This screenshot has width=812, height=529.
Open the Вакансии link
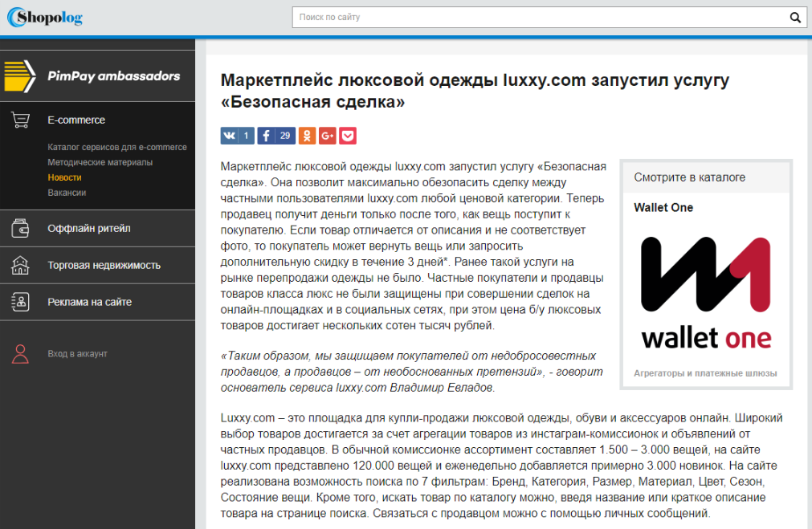click(67, 193)
